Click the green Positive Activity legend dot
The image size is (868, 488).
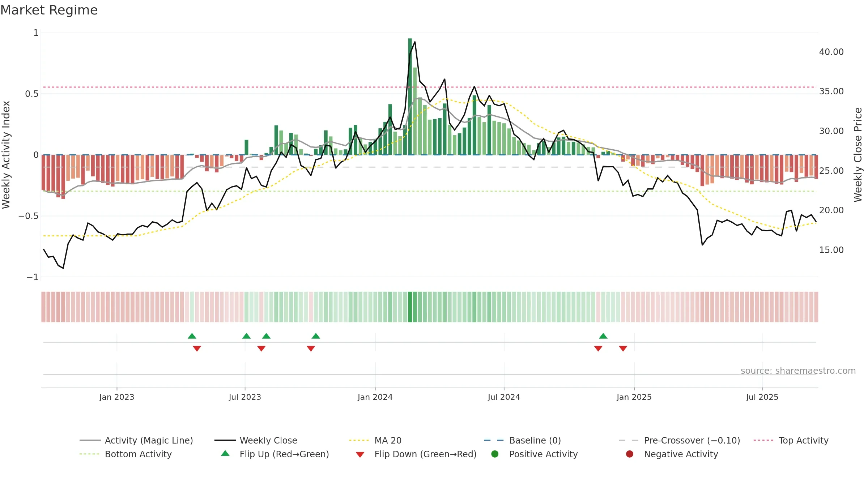pyautogui.click(x=495, y=454)
